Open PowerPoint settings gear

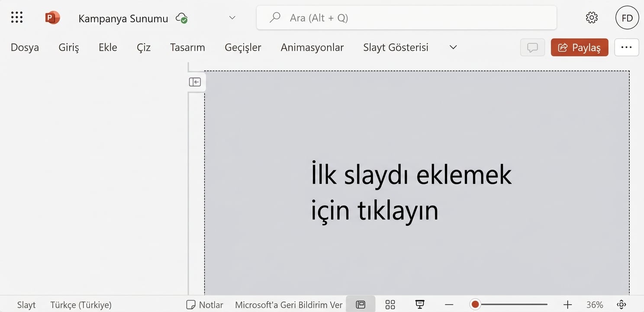[591, 17]
